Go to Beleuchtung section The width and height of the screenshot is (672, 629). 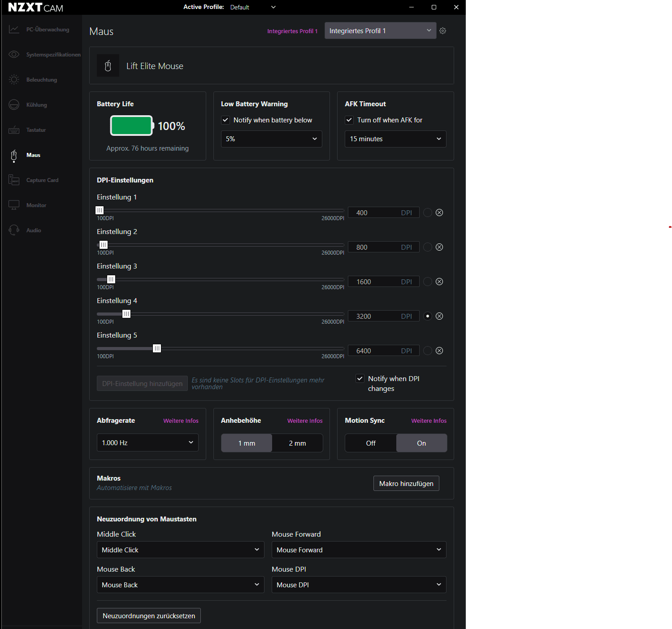click(x=42, y=80)
